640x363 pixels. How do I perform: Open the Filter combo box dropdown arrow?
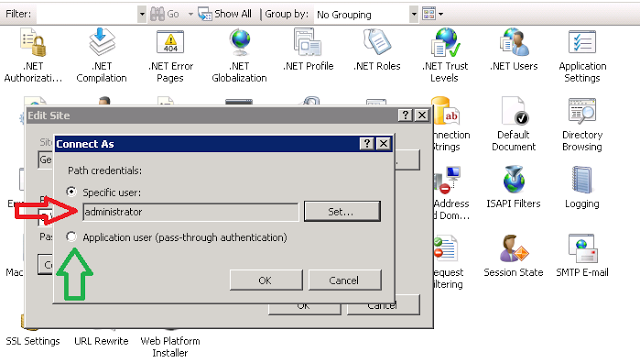[142, 14]
